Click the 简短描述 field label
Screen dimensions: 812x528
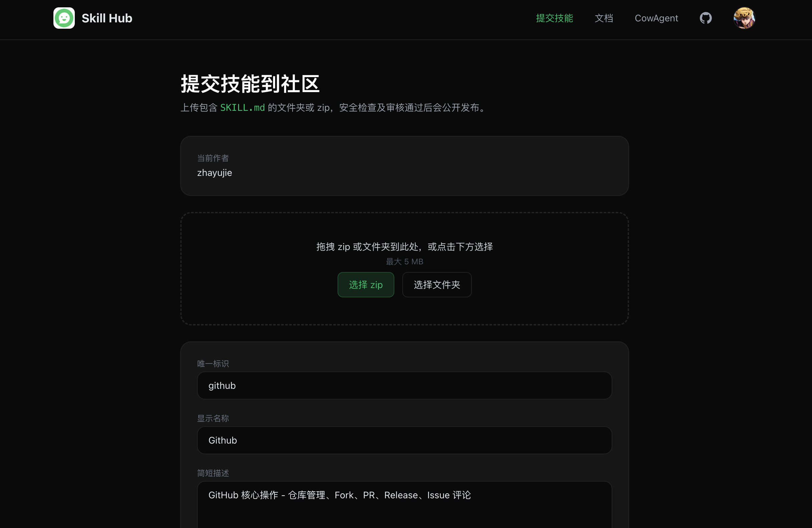coord(213,473)
